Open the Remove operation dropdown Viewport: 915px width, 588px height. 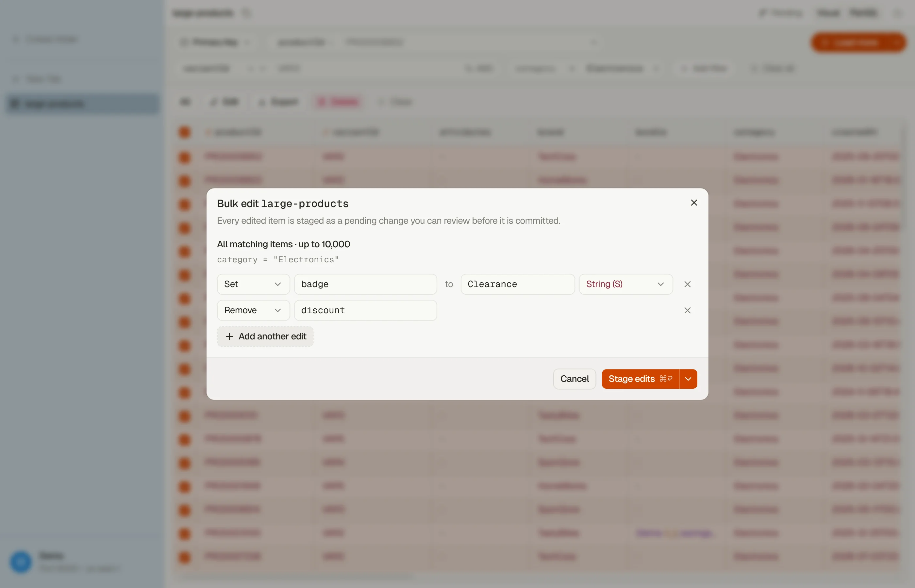click(253, 310)
